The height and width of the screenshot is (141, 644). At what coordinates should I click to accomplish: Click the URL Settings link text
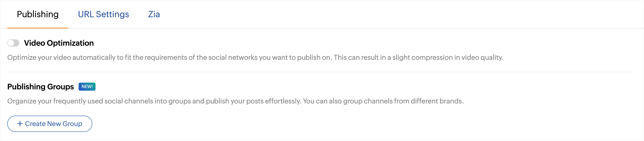tap(103, 14)
